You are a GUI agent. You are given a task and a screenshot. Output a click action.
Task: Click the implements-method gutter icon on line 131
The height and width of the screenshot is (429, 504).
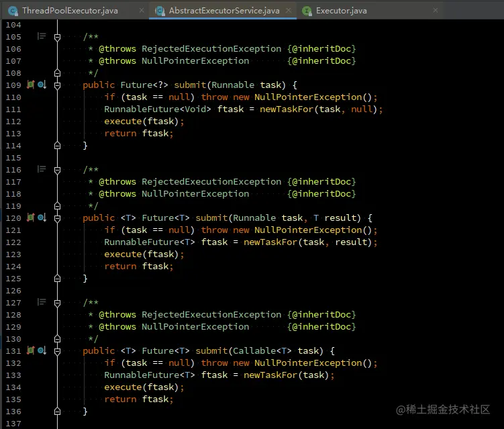coord(31,350)
